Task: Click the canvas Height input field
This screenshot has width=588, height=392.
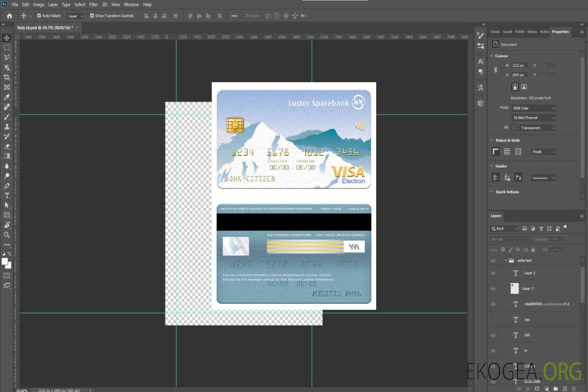Action: [x=519, y=75]
